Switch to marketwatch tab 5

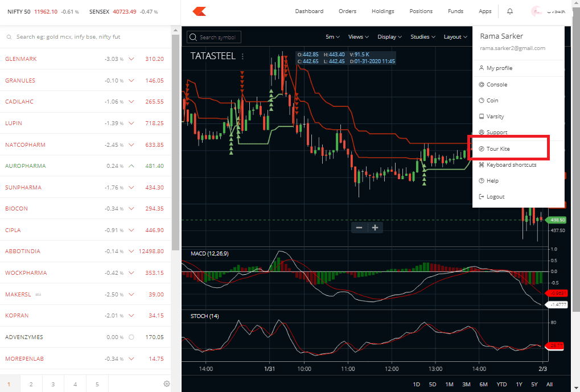[97, 384]
